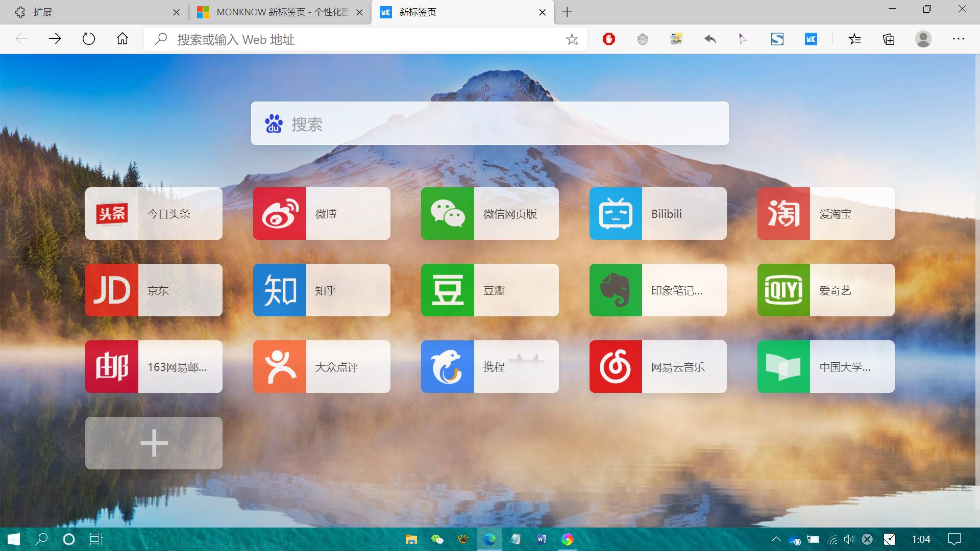Open the Collections icon

click(x=889, y=39)
